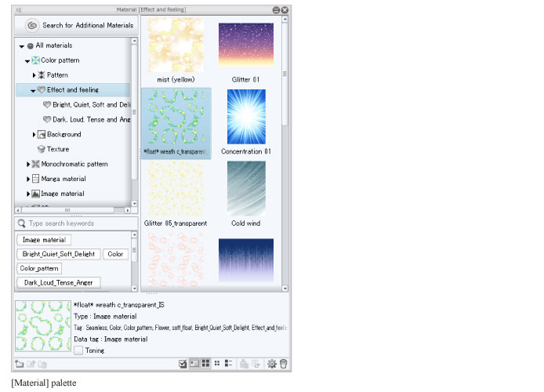Expand the Background folder arrow
The width and height of the screenshot is (544, 392).
coord(34,134)
